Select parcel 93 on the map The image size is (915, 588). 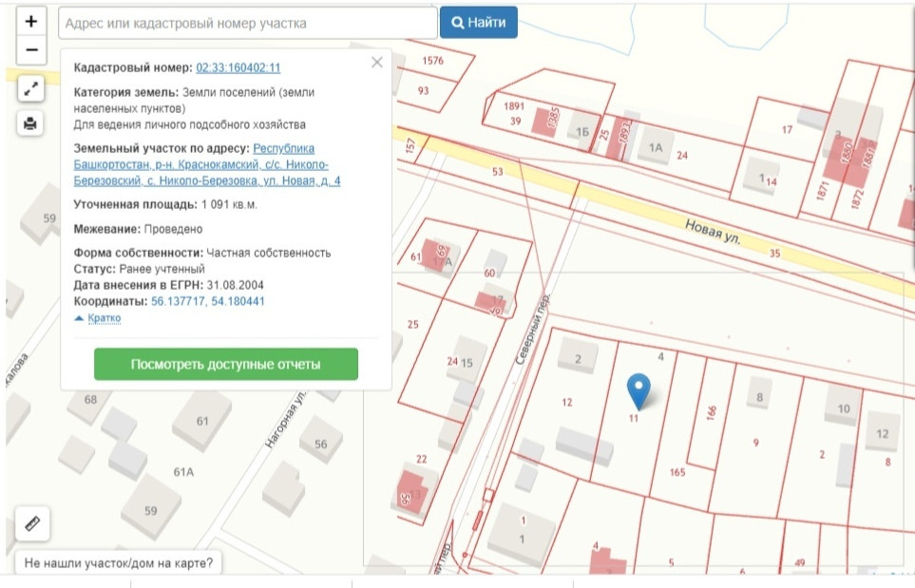click(x=423, y=90)
